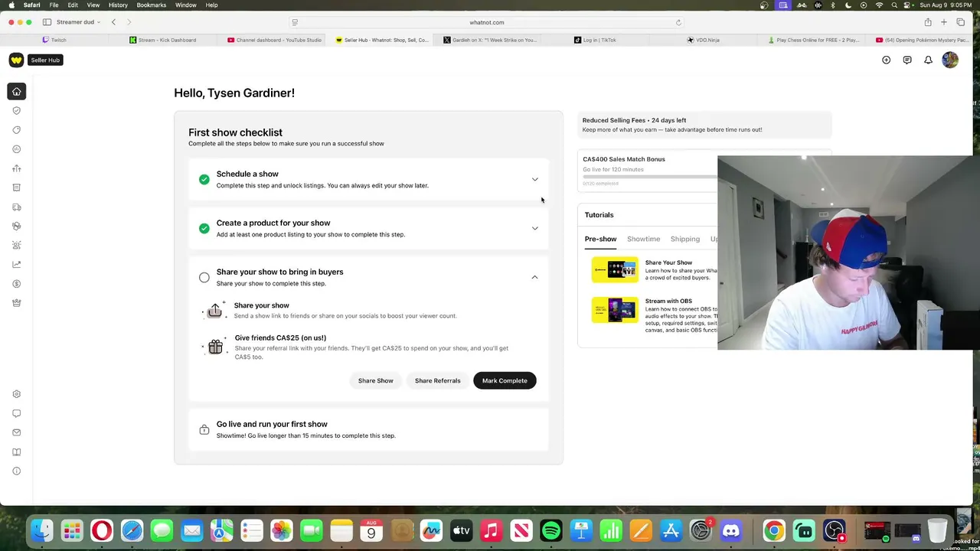The width and height of the screenshot is (980, 551).
Task: Open the profile avatar menu
Action: (950, 60)
